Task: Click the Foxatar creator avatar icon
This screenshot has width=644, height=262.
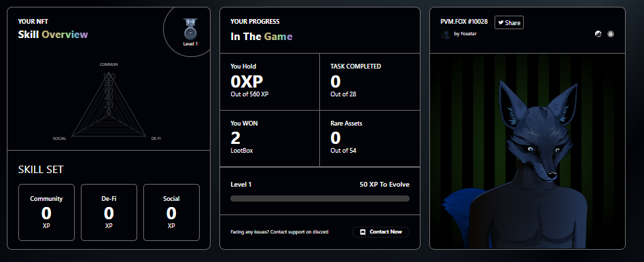Action: pyautogui.click(x=445, y=35)
